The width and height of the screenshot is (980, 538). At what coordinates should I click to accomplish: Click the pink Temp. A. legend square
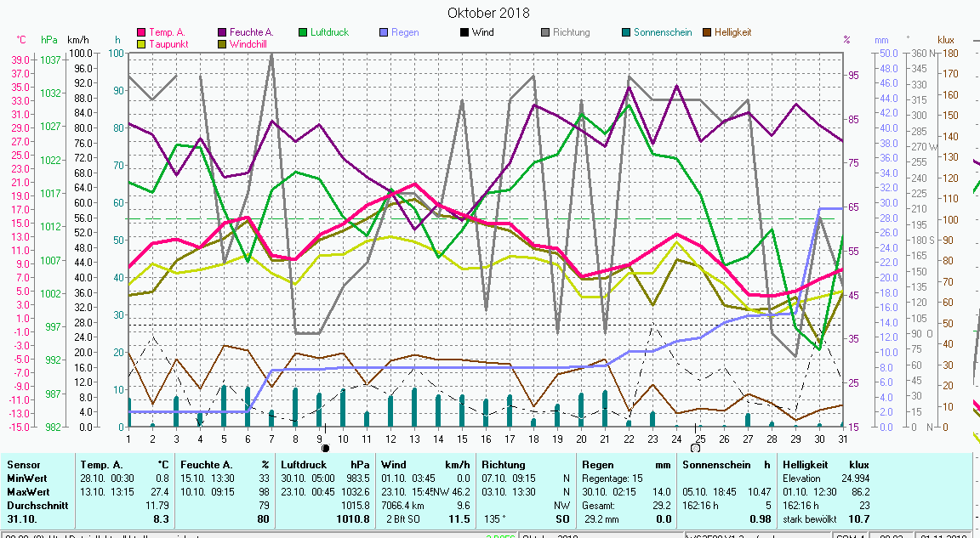[142, 33]
